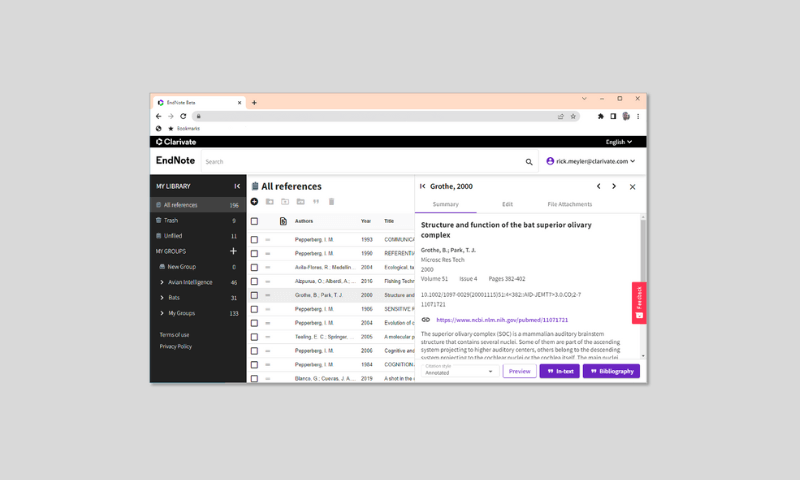
Task: Click the attachment column header icon
Action: (283, 221)
